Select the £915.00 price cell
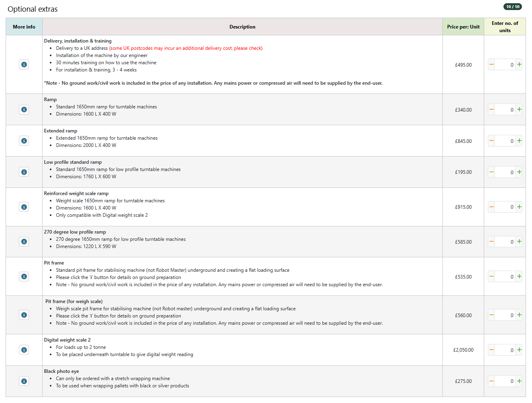Image resolution: width=532 pixels, height=403 pixels. (463, 207)
